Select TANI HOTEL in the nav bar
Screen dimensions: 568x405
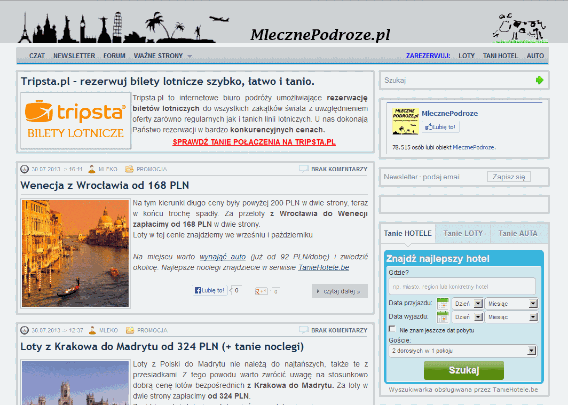tap(500, 56)
